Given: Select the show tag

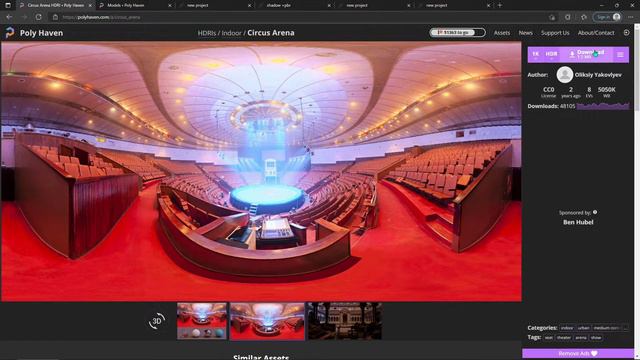Looking at the screenshot, I should tap(596, 338).
